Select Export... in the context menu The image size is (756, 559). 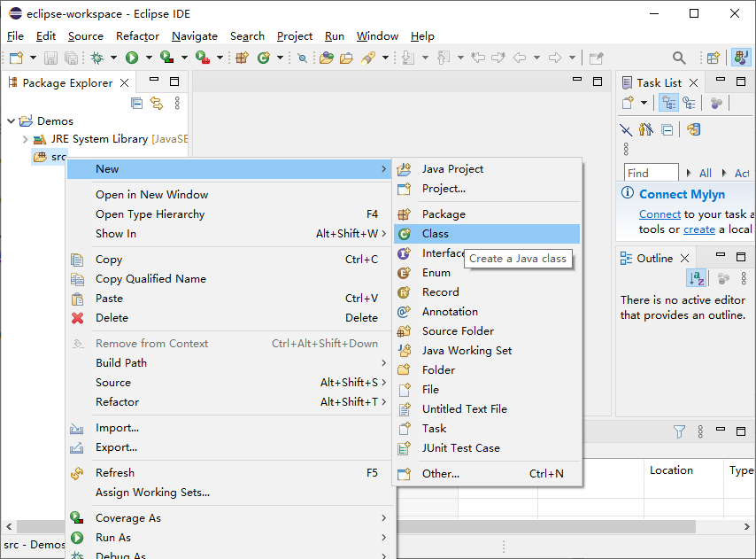click(x=229, y=447)
